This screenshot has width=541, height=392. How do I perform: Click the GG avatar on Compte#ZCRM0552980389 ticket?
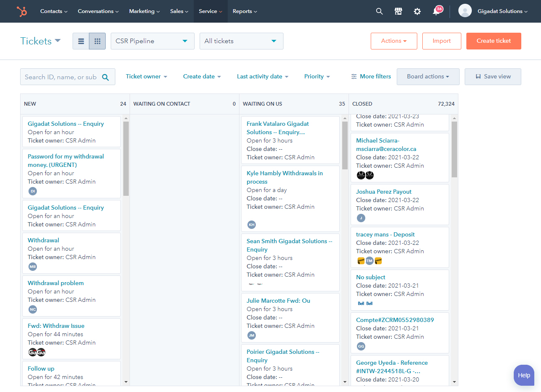point(361,346)
